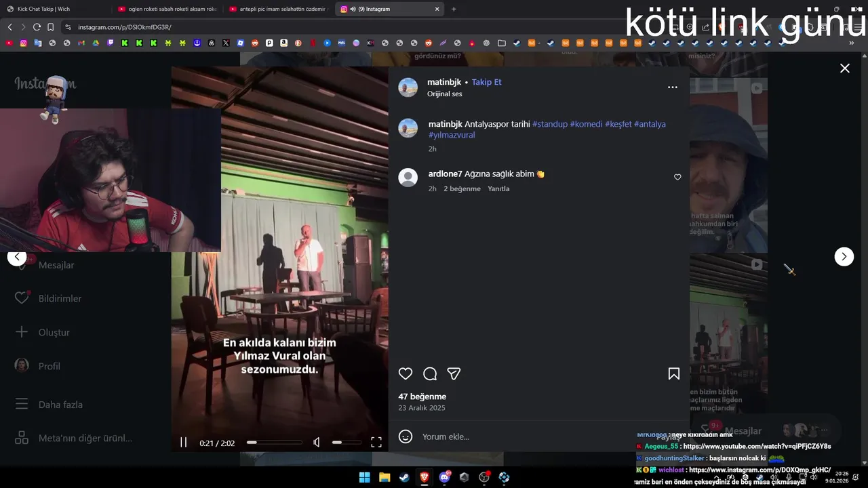The width and height of the screenshot is (868, 488).
Task: Like the post with the heart icon
Action: tap(406, 373)
